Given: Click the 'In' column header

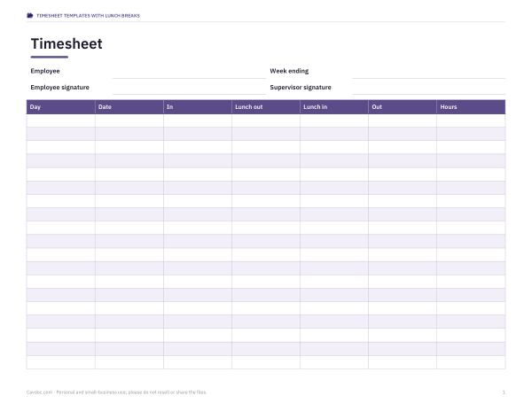Looking at the screenshot, I should [x=198, y=106].
